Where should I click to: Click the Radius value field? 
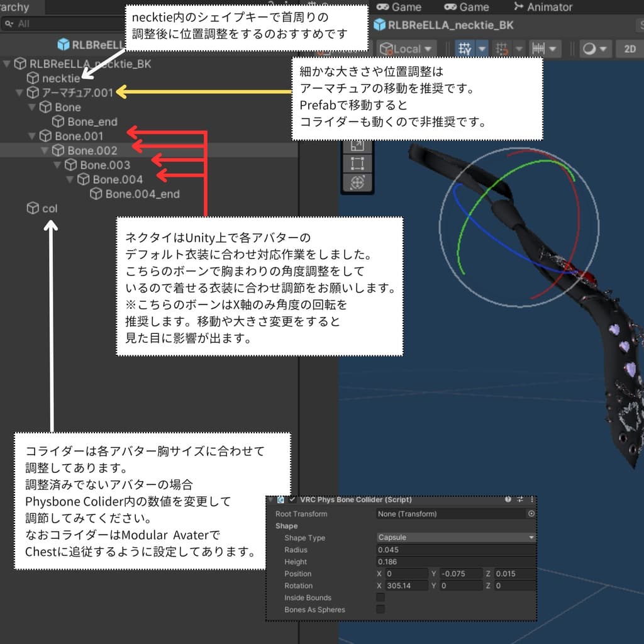pos(455,550)
